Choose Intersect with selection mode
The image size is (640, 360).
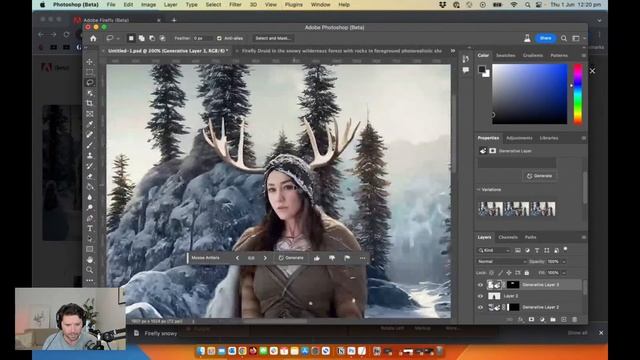click(x=163, y=38)
